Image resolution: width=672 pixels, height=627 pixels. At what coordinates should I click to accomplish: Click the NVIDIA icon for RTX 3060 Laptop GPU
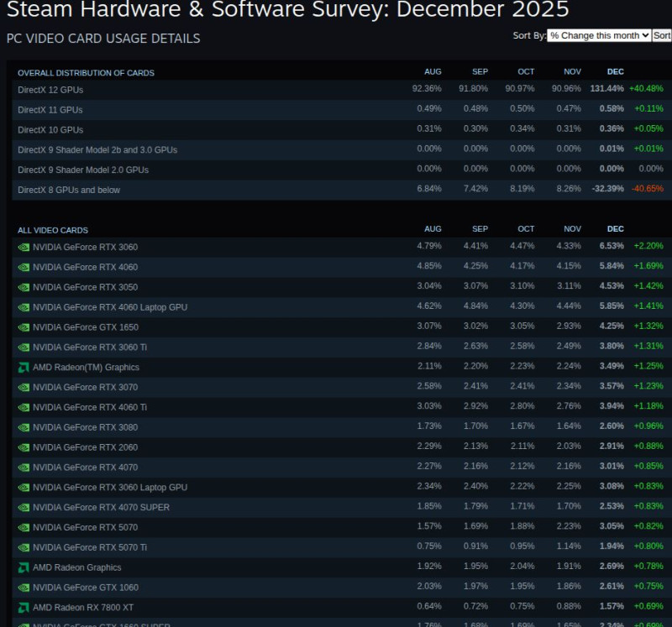tap(24, 488)
